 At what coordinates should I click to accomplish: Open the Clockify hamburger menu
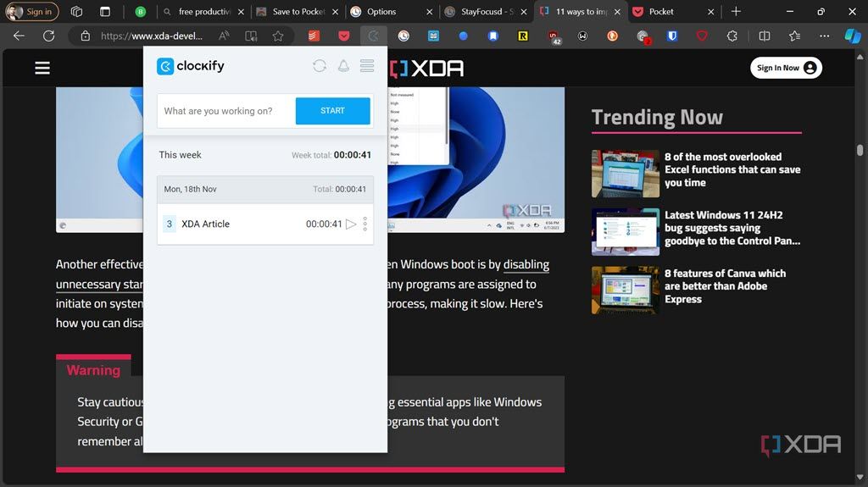(x=367, y=66)
